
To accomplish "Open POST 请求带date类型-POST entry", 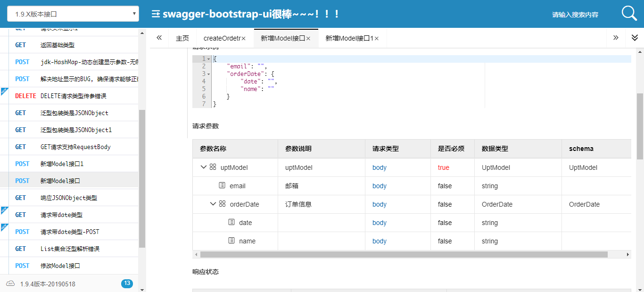I will pyautogui.click(x=69, y=232).
